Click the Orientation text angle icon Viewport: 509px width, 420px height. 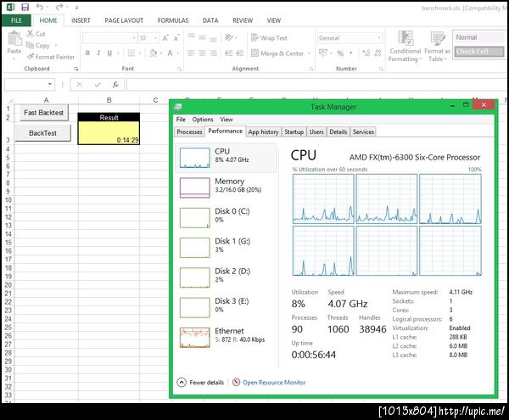229,37
